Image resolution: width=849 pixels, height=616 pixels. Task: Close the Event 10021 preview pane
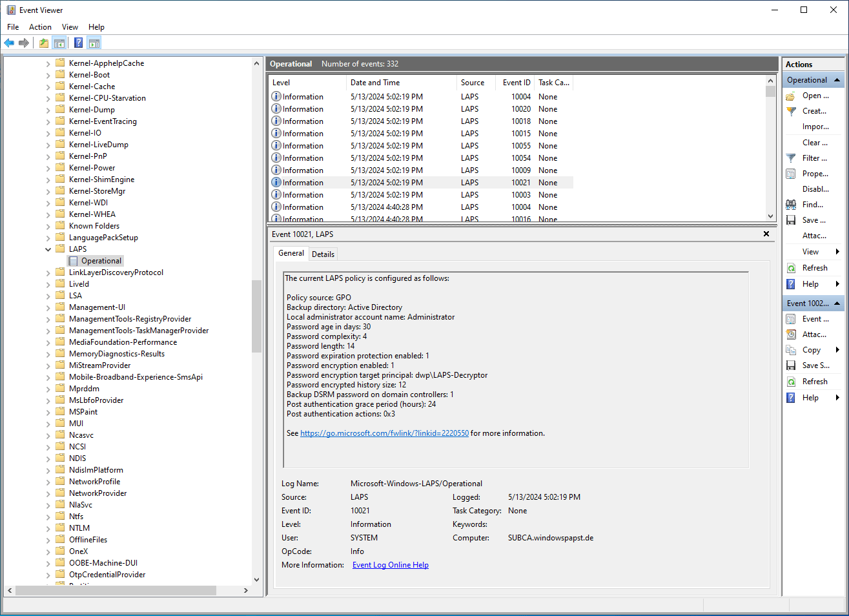click(766, 234)
